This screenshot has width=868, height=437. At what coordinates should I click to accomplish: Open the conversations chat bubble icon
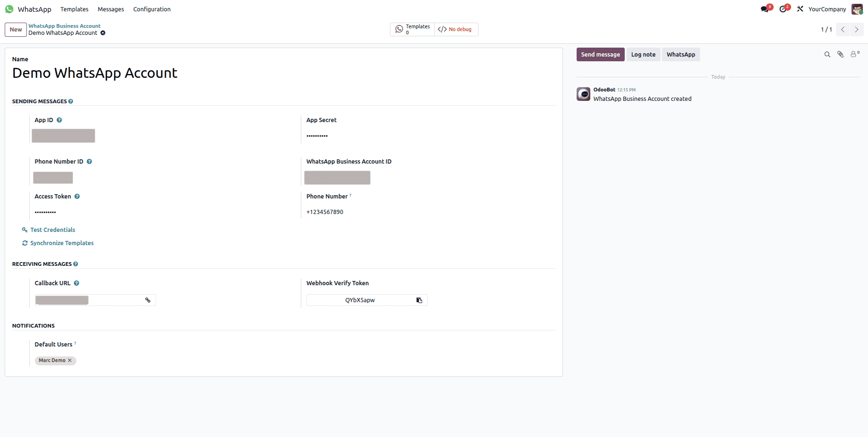click(765, 9)
